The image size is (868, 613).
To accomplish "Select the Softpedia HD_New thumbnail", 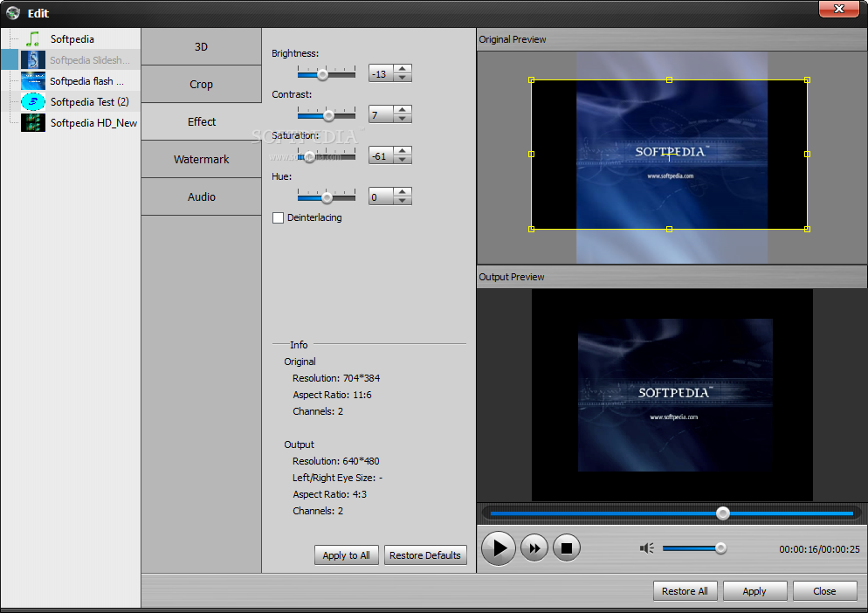I will pos(32,123).
